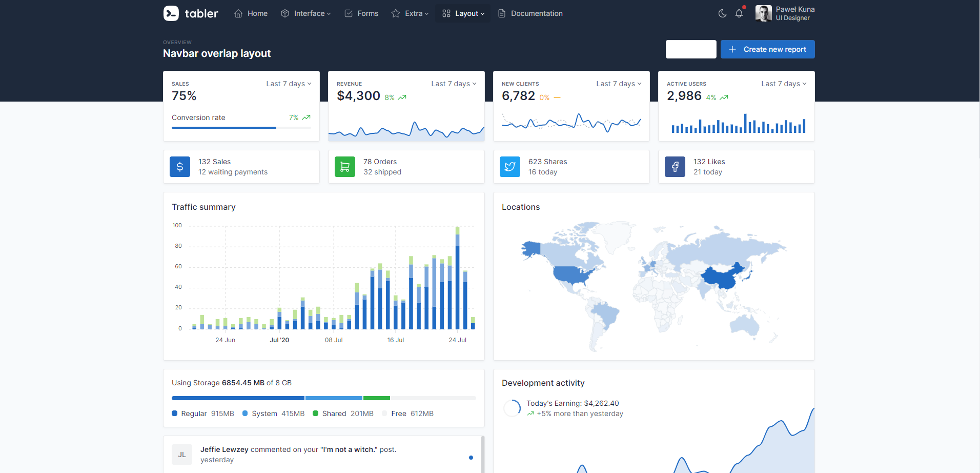Open the Documentation link
980x473 pixels.
tap(530, 13)
